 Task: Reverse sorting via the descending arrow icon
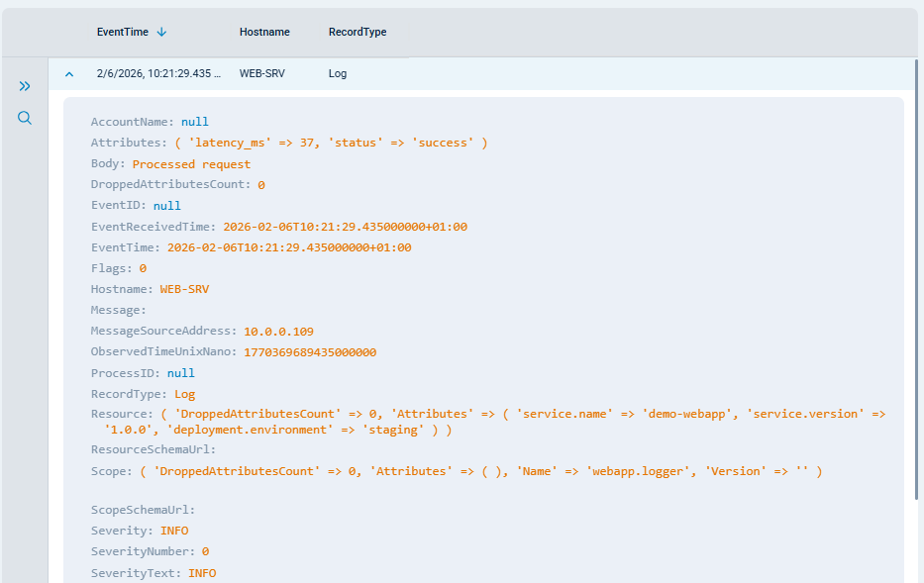pyautogui.click(x=159, y=31)
